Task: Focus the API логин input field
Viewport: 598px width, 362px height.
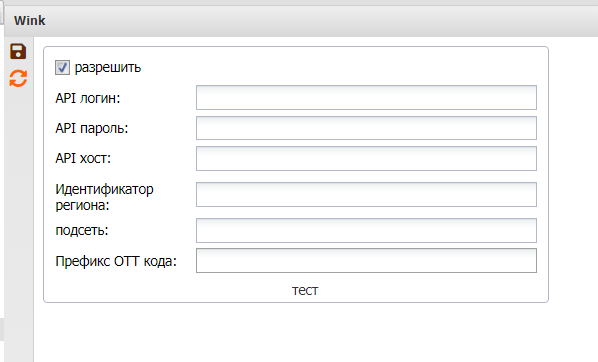Action: pos(366,98)
